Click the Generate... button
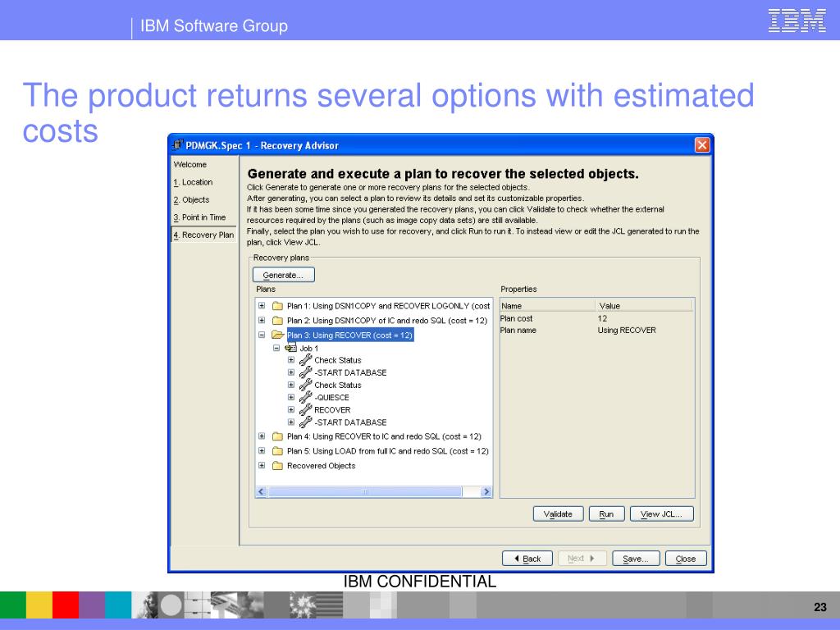Viewport: 840px width, 630px height. pyautogui.click(x=283, y=275)
